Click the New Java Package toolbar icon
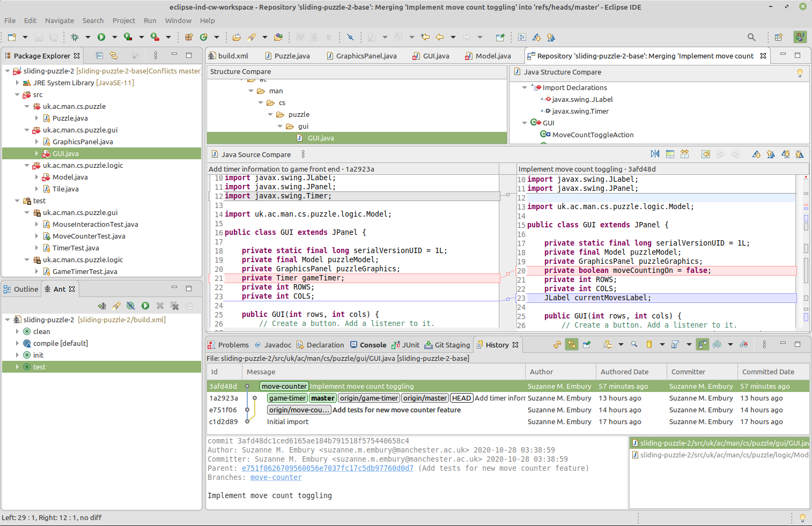The image size is (812, 526). pyautogui.click(x=189, y=37)
